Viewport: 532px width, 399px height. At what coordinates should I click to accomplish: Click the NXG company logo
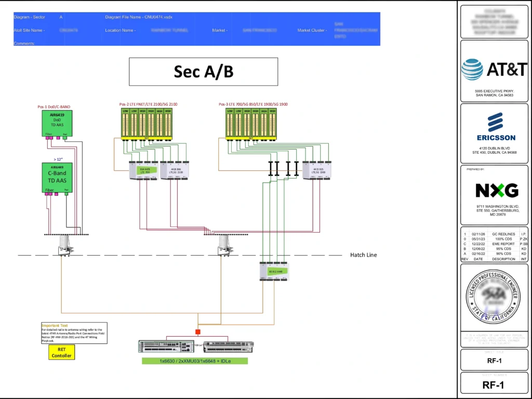[x=496, y=191]
